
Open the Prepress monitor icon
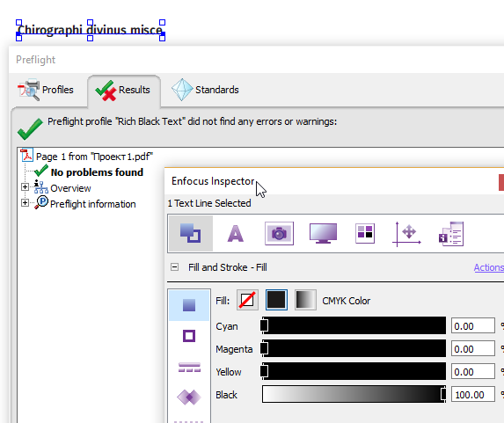(x=323, y=233)
